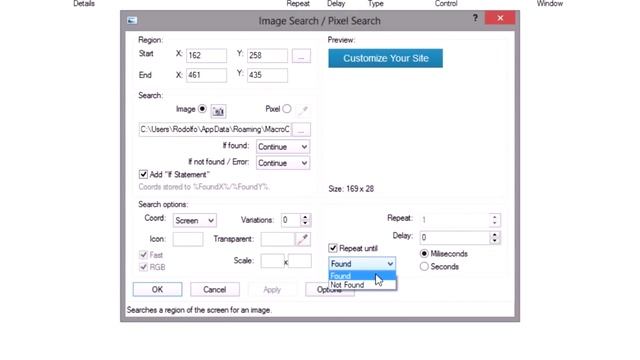Select the Seconds radio button

point(424,267)
